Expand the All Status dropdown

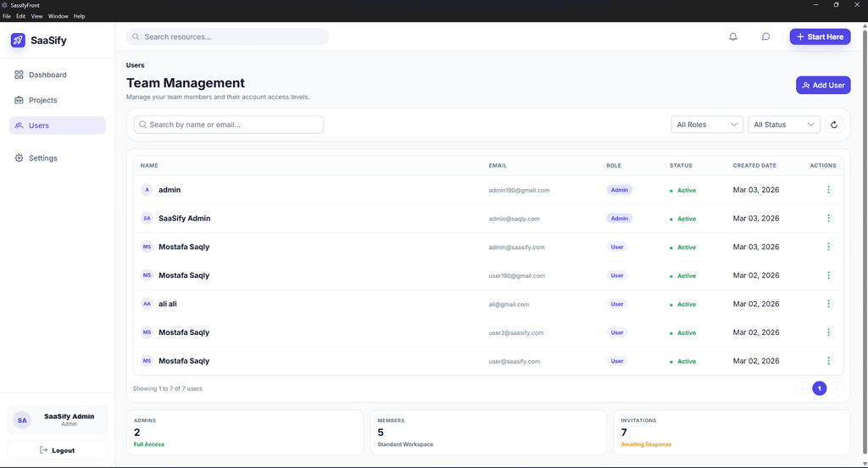click(x=783, y=125)
